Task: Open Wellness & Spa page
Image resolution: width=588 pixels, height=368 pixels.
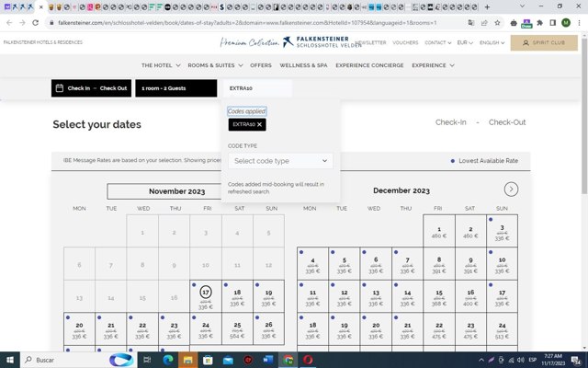Action: tap(303, 65)
